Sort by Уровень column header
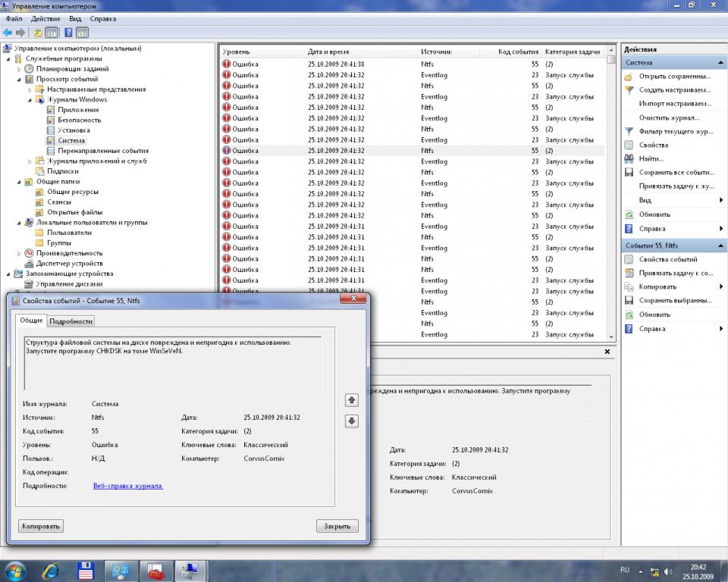728x582 pixels. pos(262,52)
